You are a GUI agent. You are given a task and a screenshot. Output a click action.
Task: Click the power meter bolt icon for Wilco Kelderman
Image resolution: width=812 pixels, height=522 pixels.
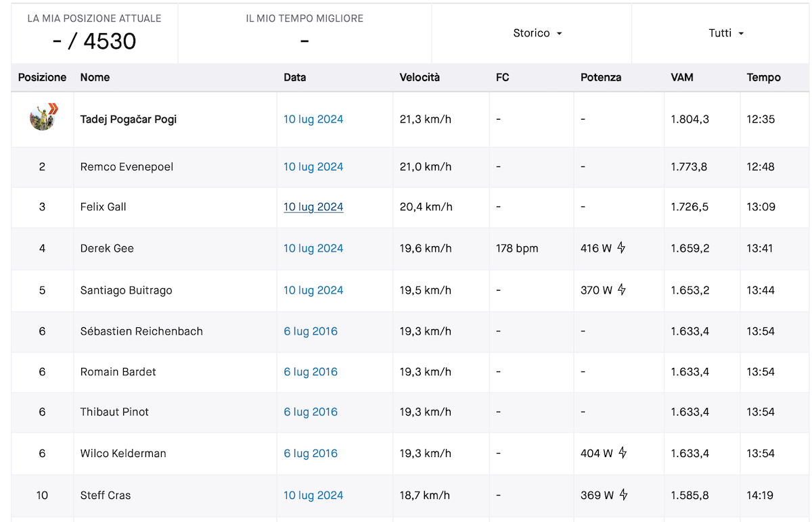tap(623, 453)
